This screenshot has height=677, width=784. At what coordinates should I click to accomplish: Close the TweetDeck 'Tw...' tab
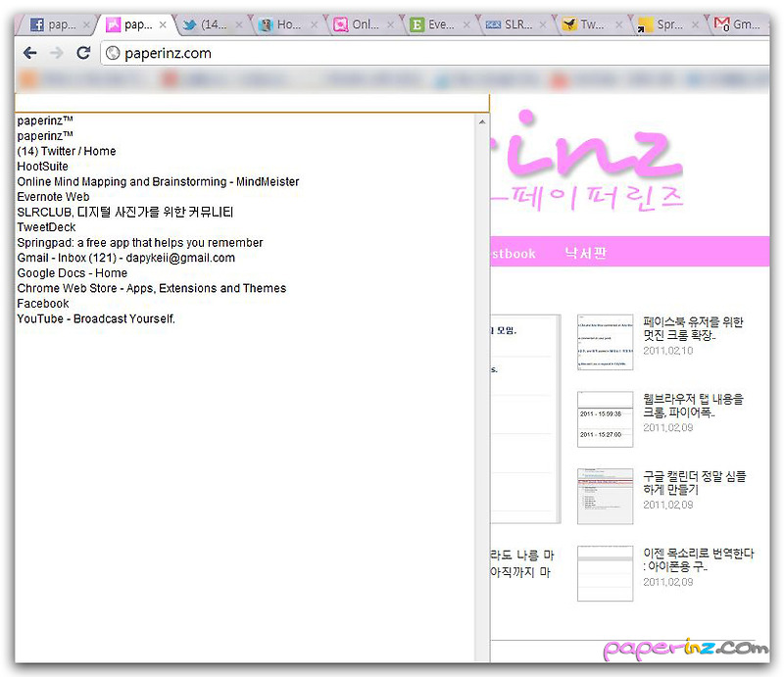pyautogui.click(x=619, y=24)
